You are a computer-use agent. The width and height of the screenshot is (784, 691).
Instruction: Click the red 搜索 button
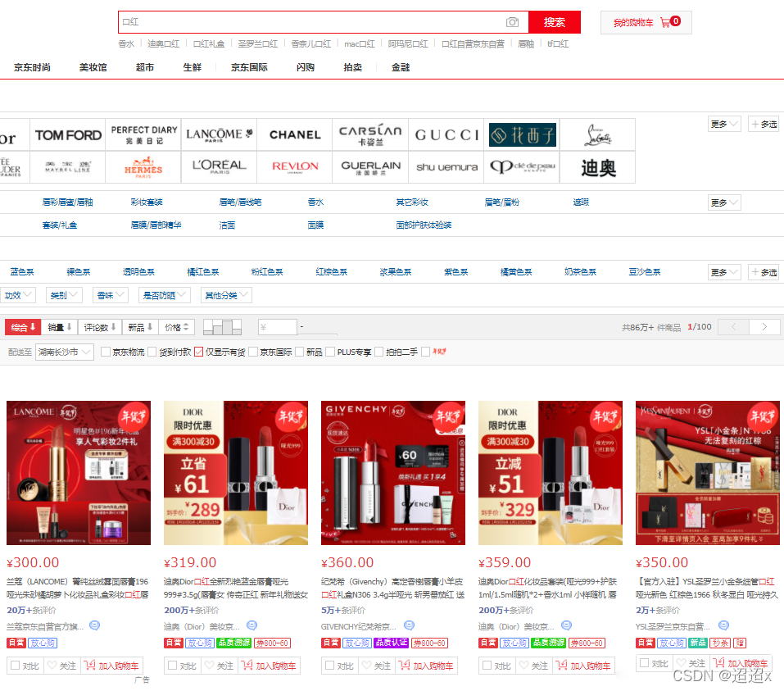[x=554, y=22]
